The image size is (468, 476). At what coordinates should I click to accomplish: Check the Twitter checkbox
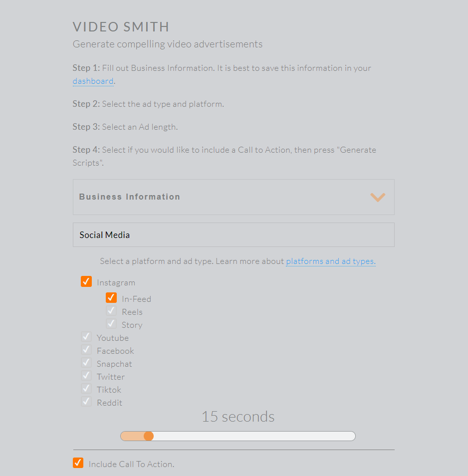pyautogui.click(x=86, y=376)
